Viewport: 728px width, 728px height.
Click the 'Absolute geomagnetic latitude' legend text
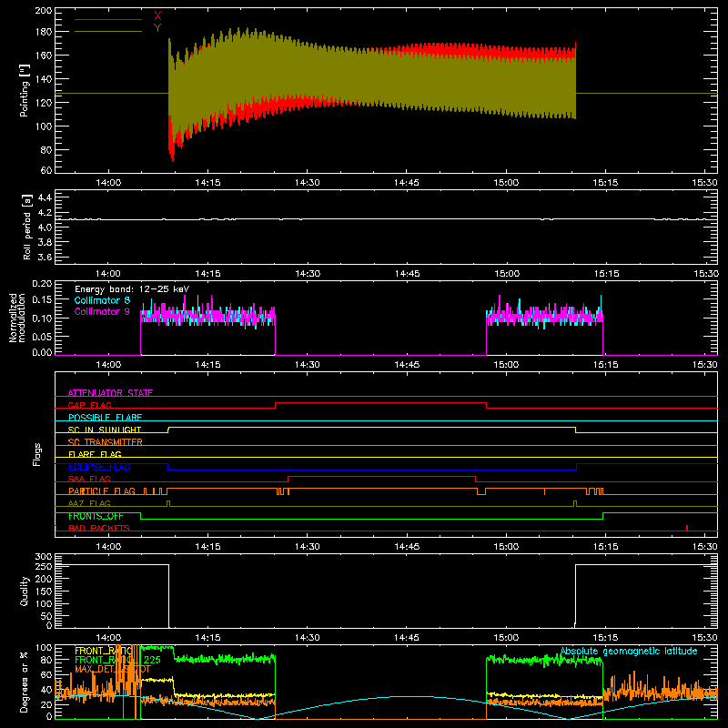pyautogui.click(x=629, y=652)
